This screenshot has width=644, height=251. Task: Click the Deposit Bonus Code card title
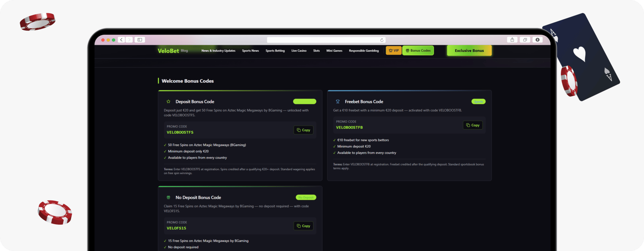(195, 102)
